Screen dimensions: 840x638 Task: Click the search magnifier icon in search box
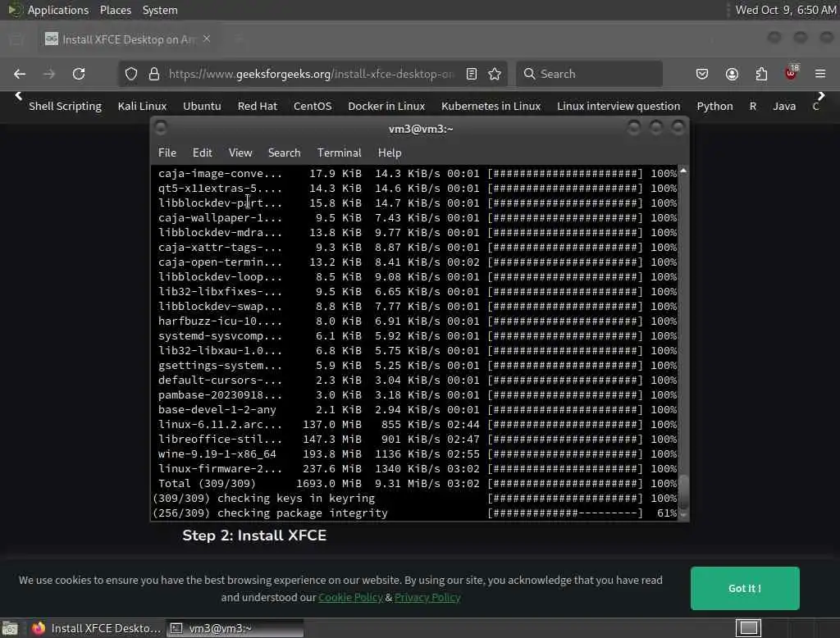pos(529,74)
